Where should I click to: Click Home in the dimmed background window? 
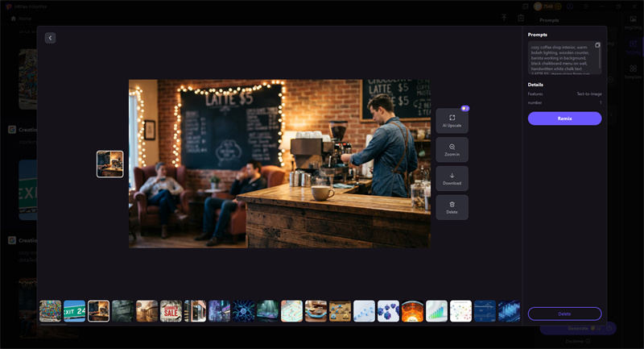(21, 19)
